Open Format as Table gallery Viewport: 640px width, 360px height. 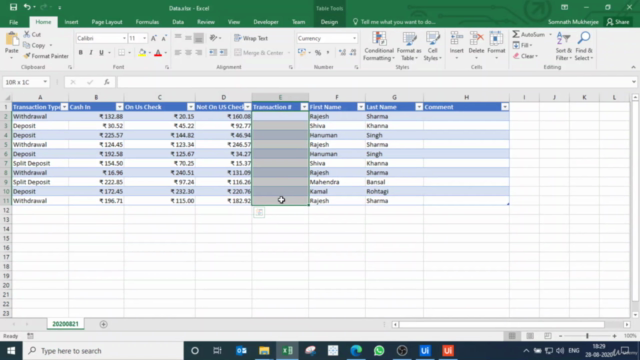[409, 46]
